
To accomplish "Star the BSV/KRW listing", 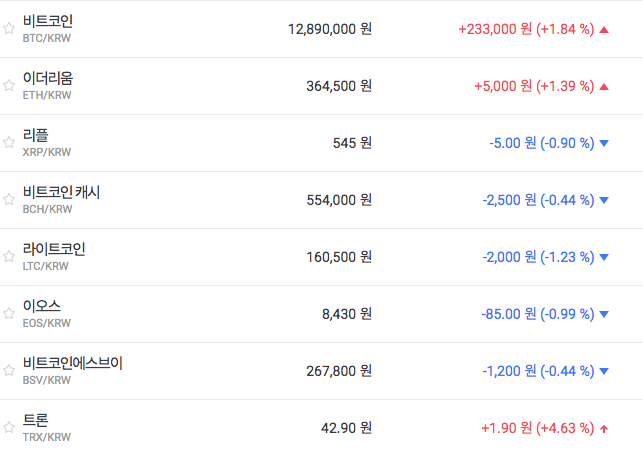I will 9,371.
